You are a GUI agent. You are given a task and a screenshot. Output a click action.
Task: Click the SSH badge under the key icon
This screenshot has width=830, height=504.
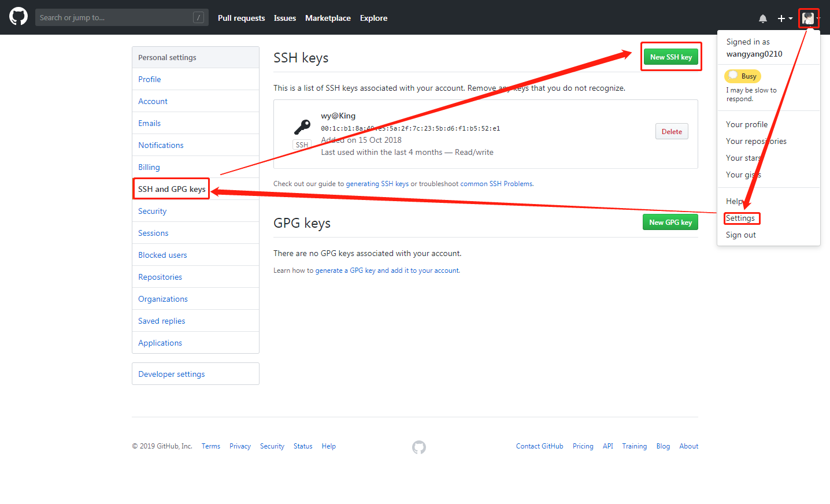(302, 144)
